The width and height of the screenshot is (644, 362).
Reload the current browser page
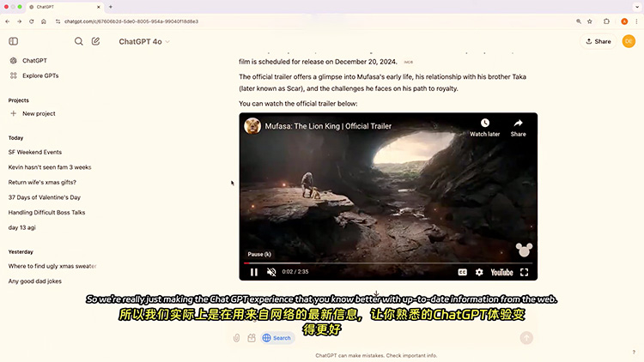click(31, 21)
